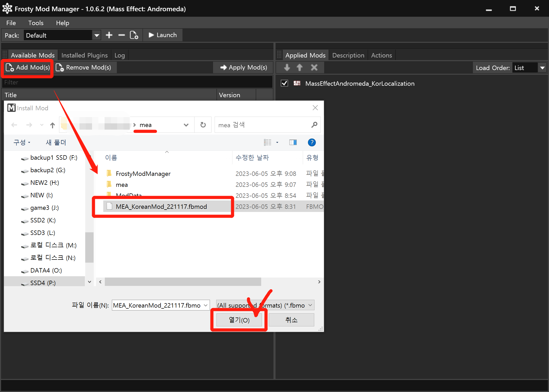Toggle the preview pane icon

pos(293,142)
